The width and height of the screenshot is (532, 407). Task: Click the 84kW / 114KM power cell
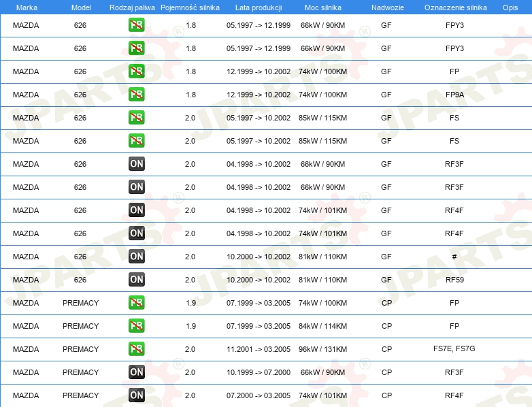click(322, 326)
